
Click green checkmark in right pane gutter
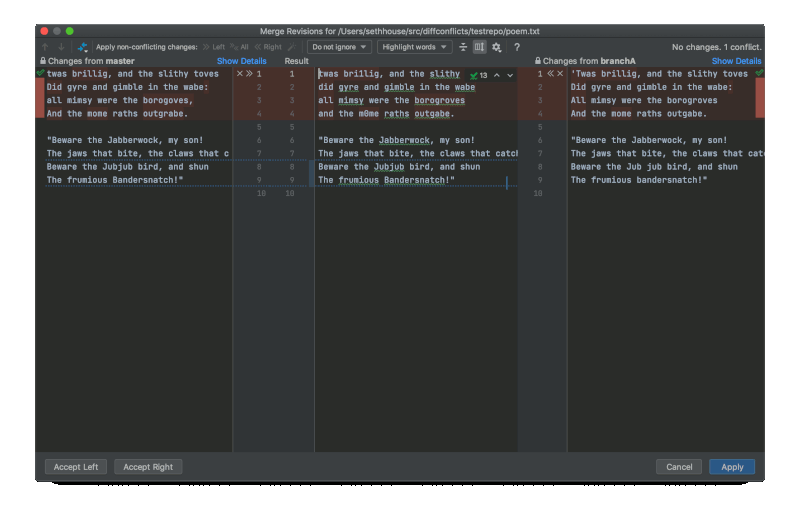tap(760, 73)
